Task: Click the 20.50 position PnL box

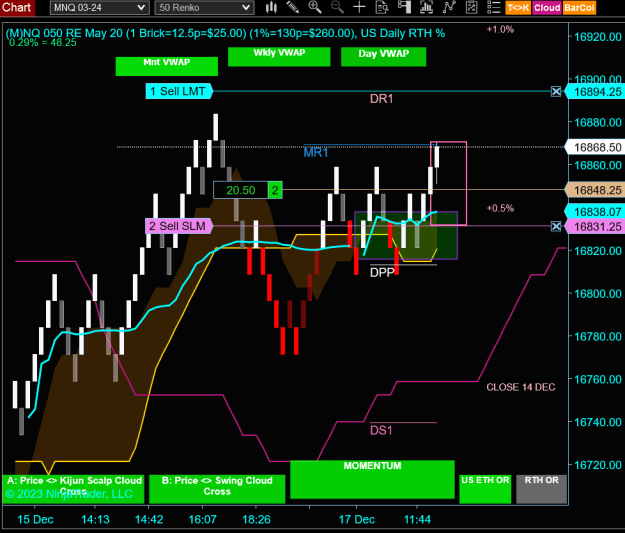Action: click(x=241, y=190)
